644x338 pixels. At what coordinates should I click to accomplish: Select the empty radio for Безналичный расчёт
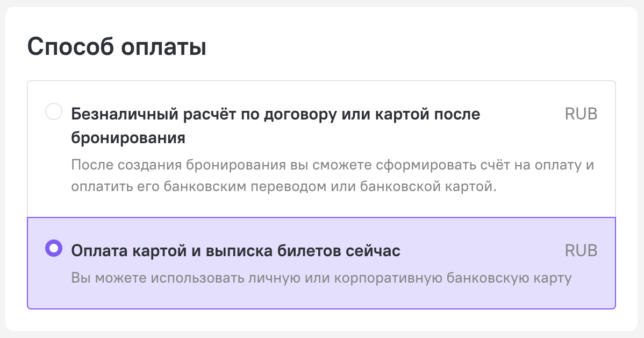(54, 112)
